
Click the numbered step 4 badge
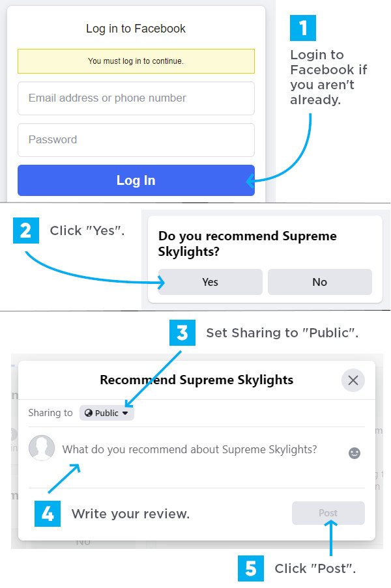48,514
